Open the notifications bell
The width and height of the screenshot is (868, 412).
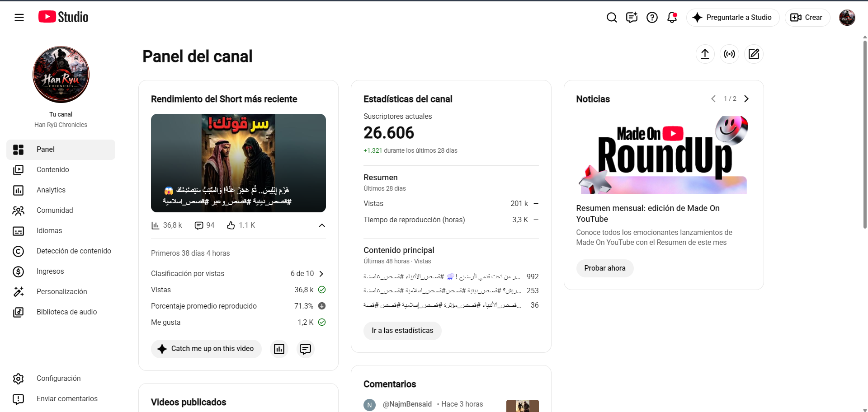point(672,18)
